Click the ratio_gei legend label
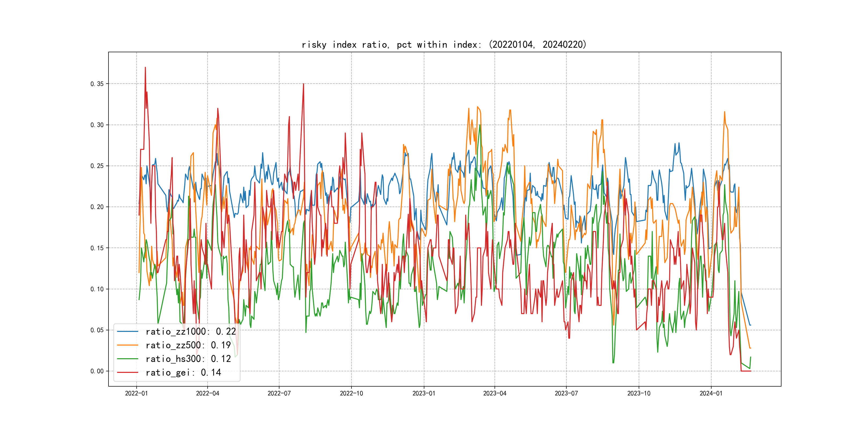 tap(183, 373)
